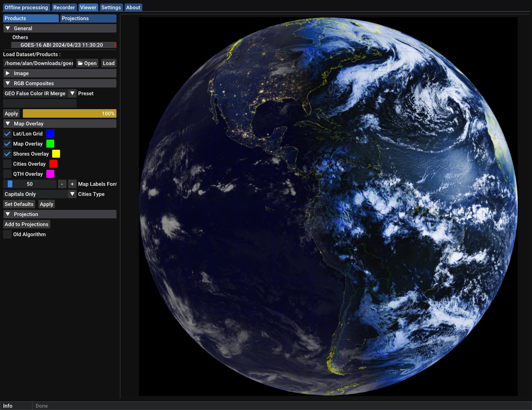532x410 pixels.
Task: Expand the Image section
Action: tap(60, 73)
